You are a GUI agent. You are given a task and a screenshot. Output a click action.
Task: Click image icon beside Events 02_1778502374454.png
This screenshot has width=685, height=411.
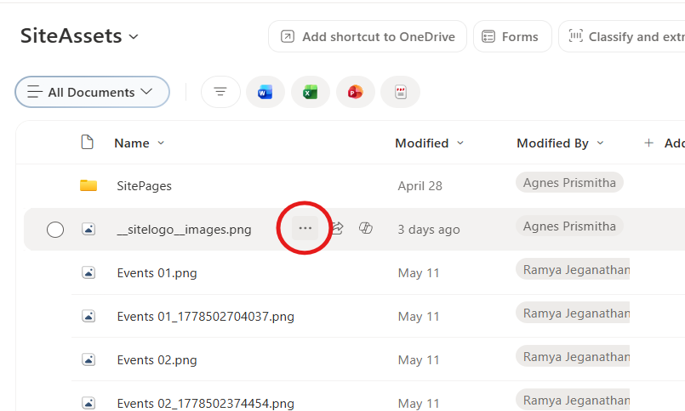(88, 403)
